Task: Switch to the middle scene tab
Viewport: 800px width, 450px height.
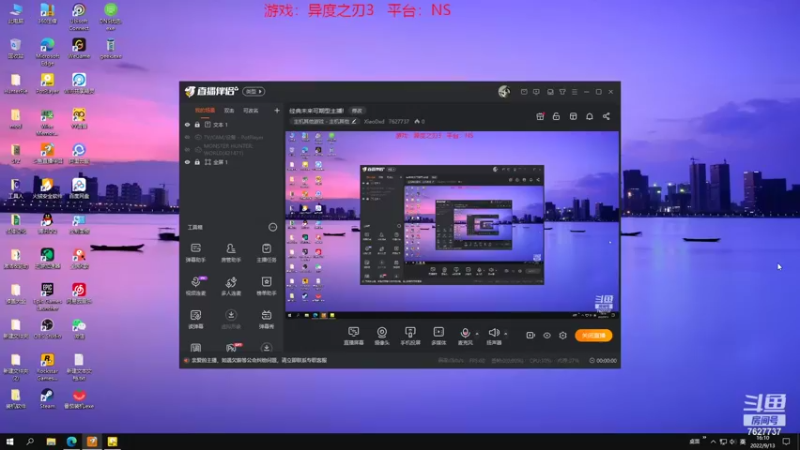Action: point(229,110)
